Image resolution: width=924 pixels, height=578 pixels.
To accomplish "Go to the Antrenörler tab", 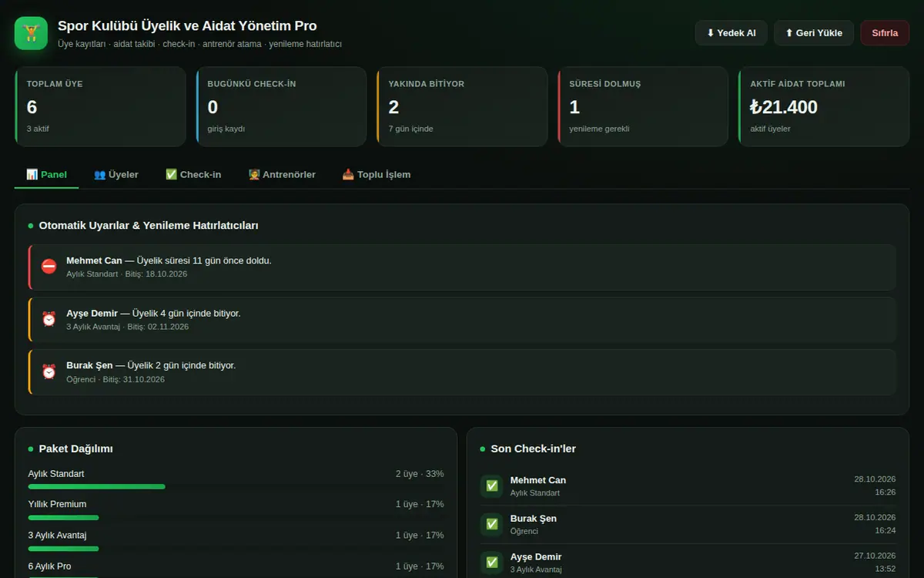I will coord(282,174).
